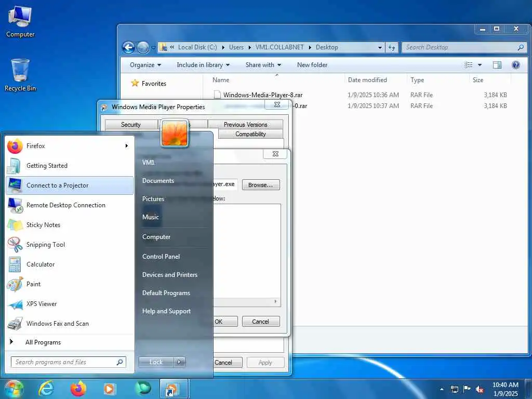Select the Recycle Bin desktop icon
The height and width of the screenshot is (399, 532).
(20, 75)
